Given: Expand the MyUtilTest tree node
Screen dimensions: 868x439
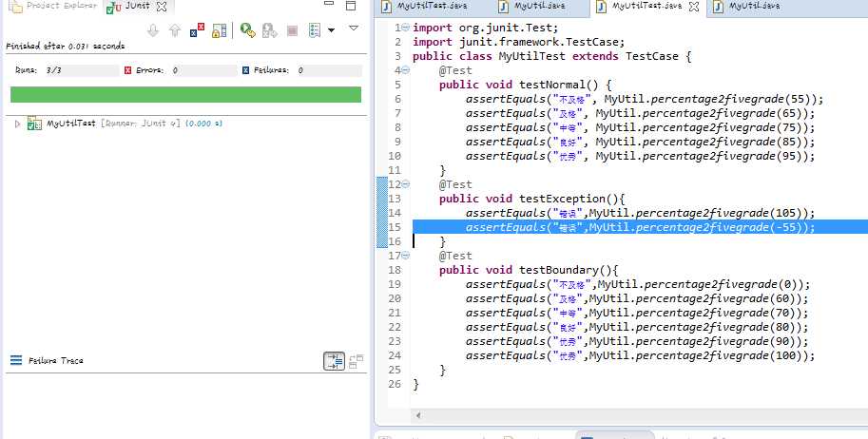Looking at the screenshot, I should click(17, 124).
